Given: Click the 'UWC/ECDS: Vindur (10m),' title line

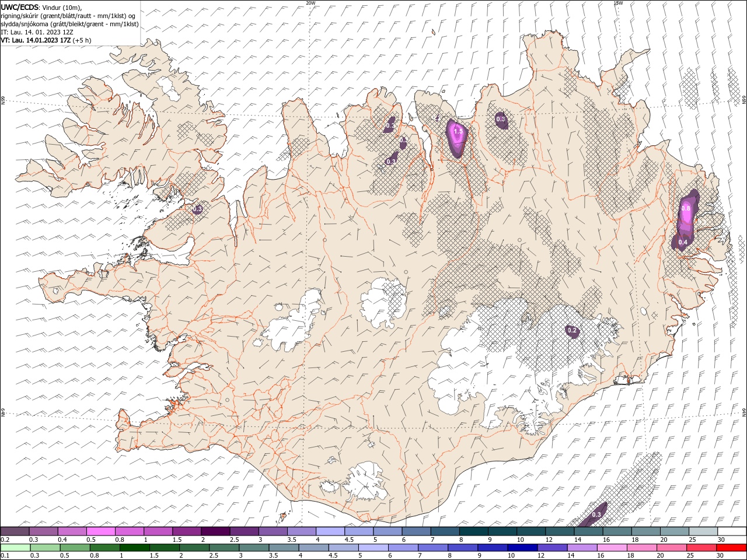Looking at the screenshot, I should 41,7.
